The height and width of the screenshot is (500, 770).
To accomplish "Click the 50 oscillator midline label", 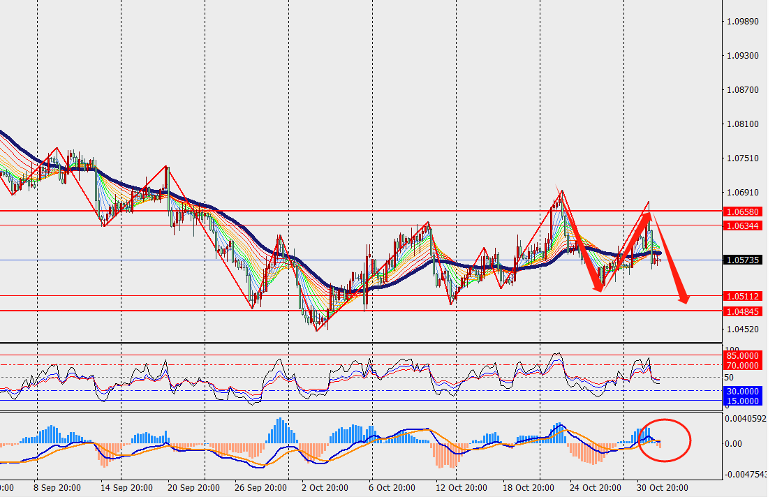I will (729, 378).
